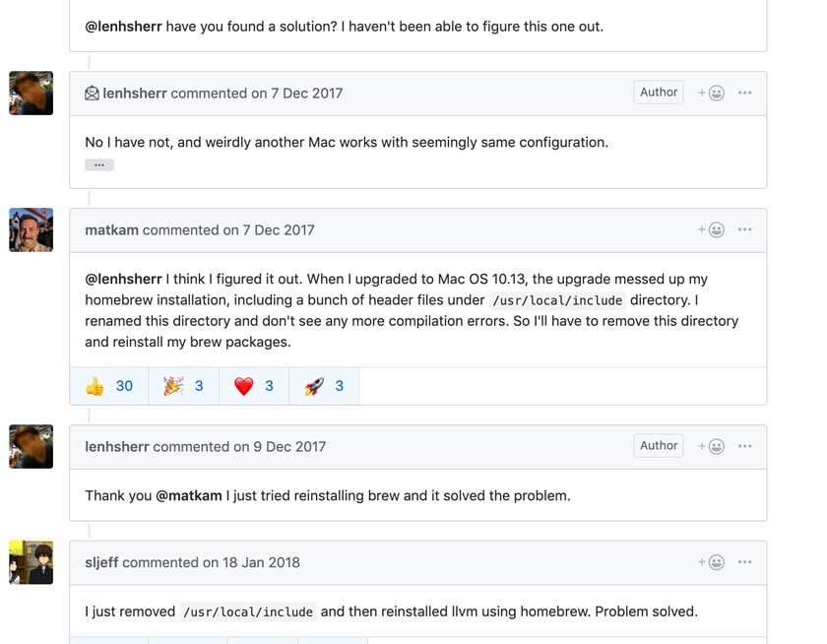The width and height of the screenshot is (827, 644).
Task: Toggle thumbs up reaction with 30 votes
Action: pyautogui.click(x=109, y=386)
